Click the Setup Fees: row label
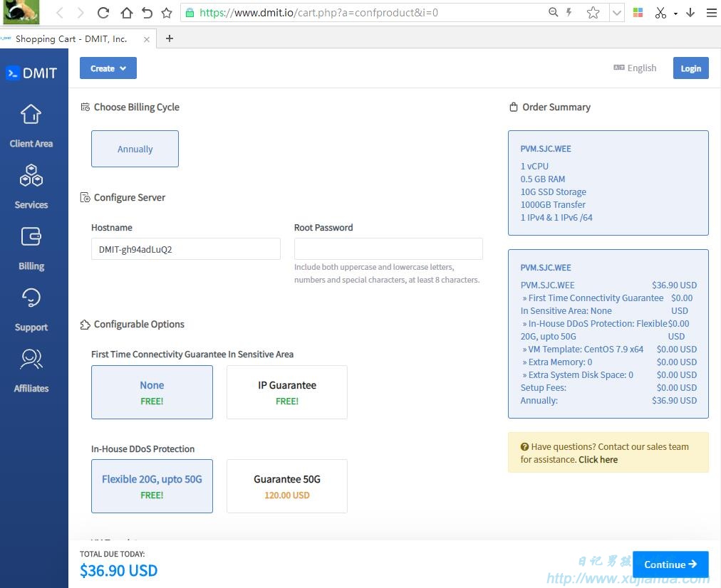 (x=544, y=388)
